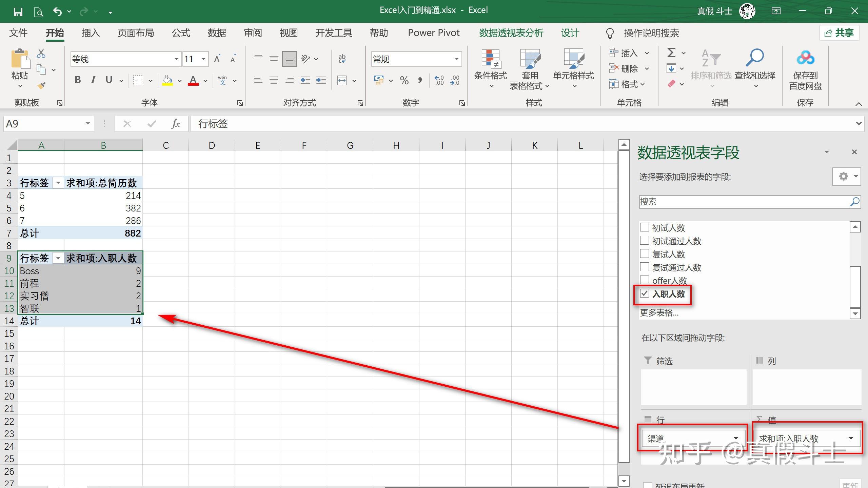Expand number format dropdown 常规
The height and width of the screenshot is (488, 868).
[456, 59]
